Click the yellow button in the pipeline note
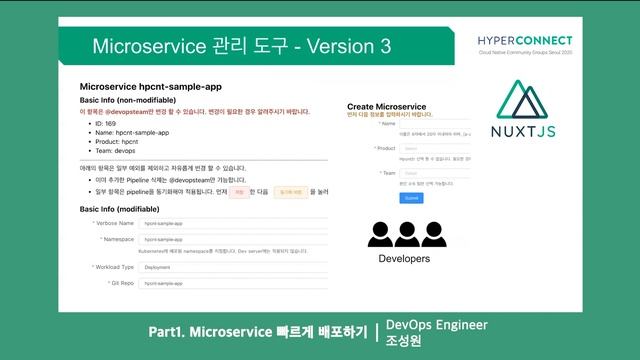 pos(291,192)
